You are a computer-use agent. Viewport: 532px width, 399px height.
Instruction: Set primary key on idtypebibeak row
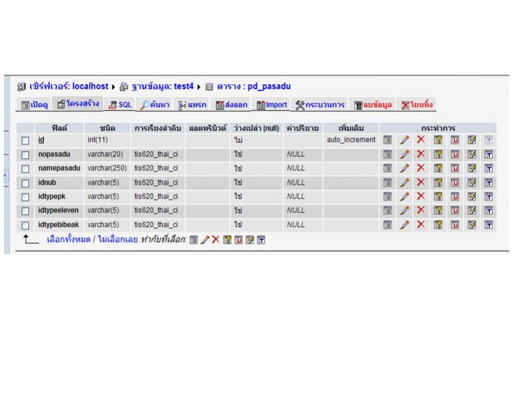(x=438, y=224)
